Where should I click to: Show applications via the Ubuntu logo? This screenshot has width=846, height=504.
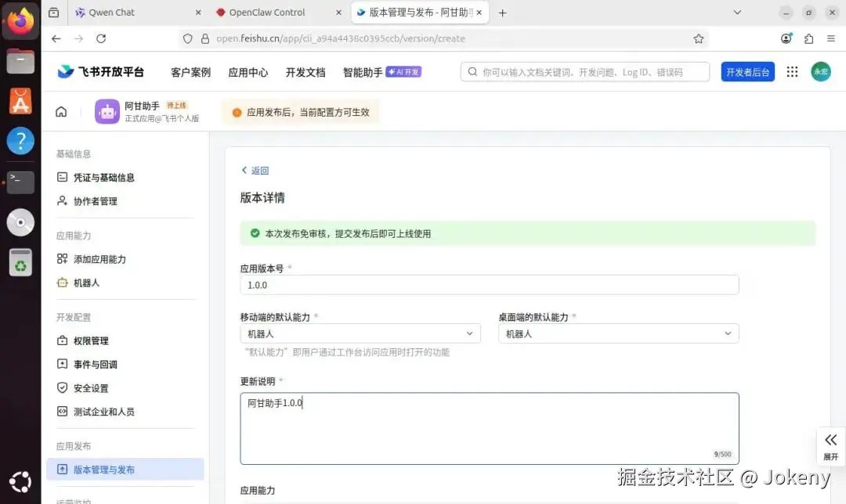coord(20,482)
